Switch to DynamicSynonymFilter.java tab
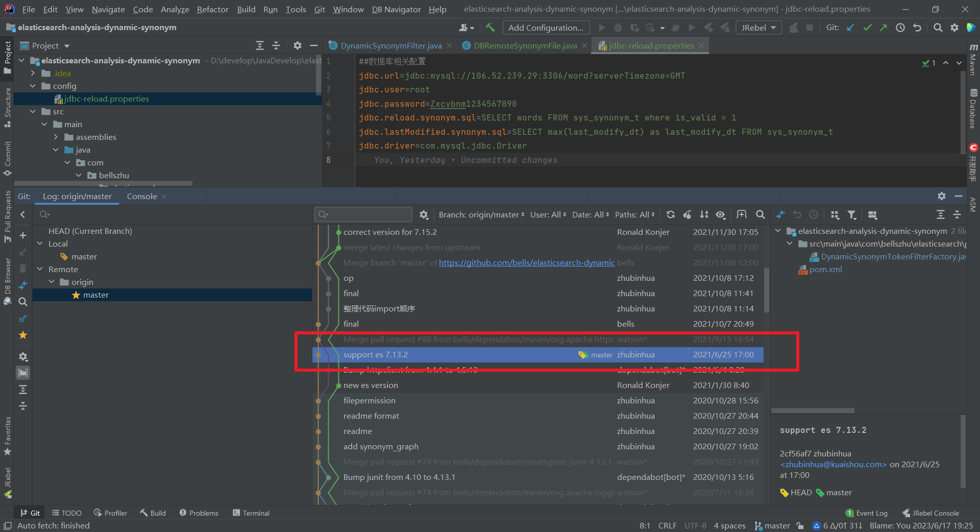The image size is (980, 532). pos(391,45)
